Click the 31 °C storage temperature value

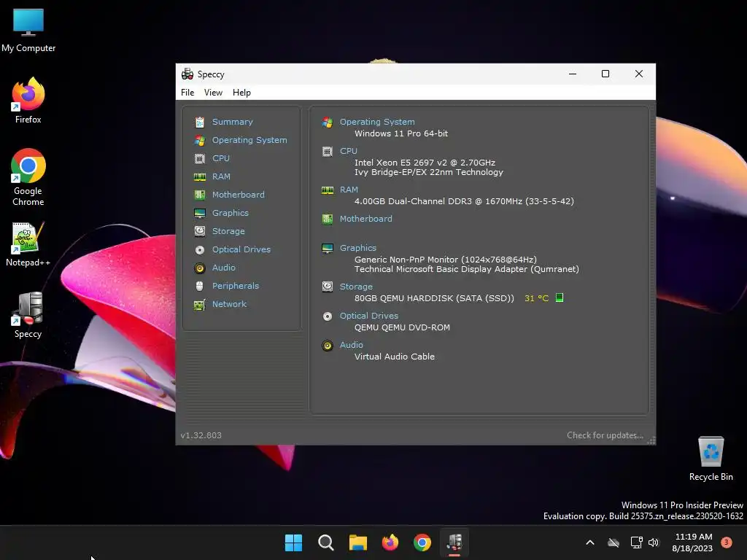(x=536, y=298)
